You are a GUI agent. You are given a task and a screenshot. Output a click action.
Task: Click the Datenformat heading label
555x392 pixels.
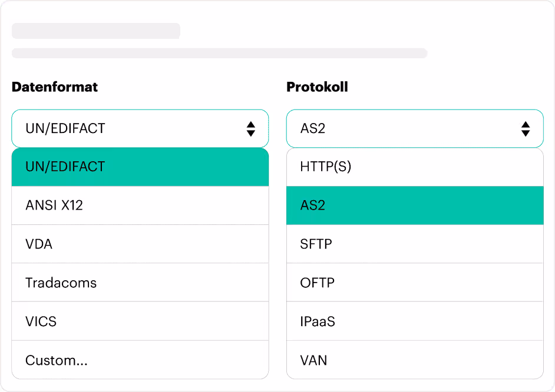click(55, 87)
